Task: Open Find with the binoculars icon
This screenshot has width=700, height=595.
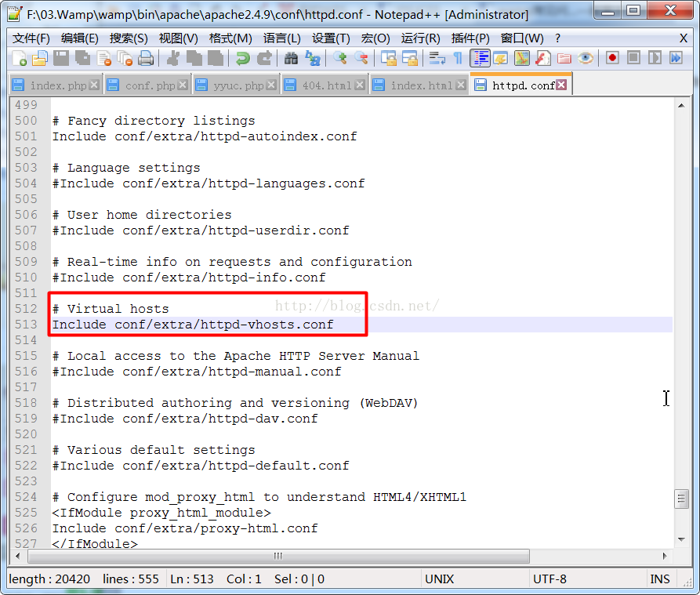Action: coord(291,59)
